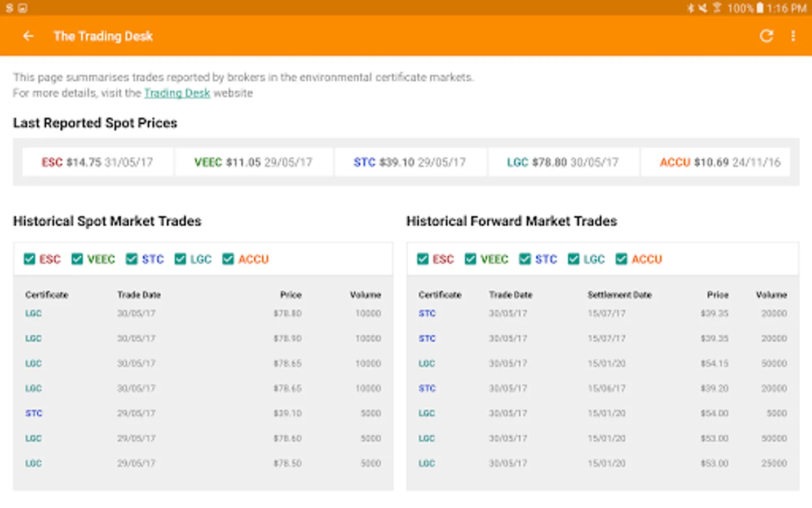812x508 pixels.
Task: Open the three-dot overflow menu
Action: pos(793,36)
